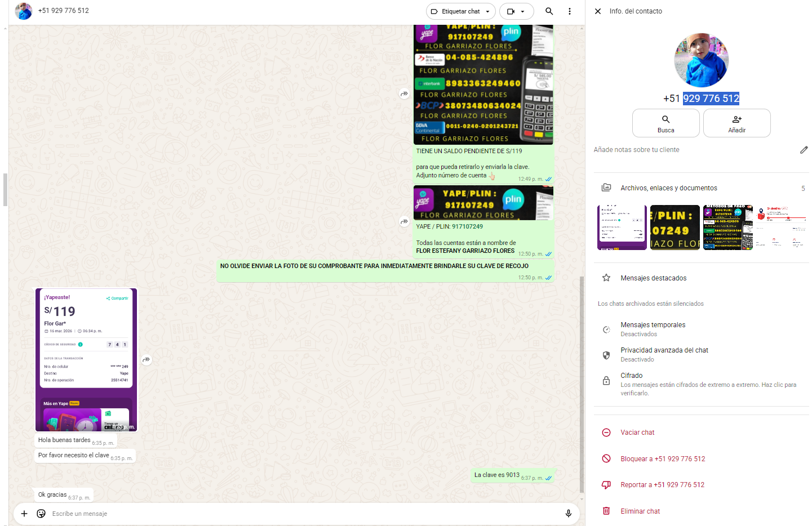Screen dimensions: 812x526
Task: Toggle Privacidad avanzada del chat
Action: [x=664, y=354]
